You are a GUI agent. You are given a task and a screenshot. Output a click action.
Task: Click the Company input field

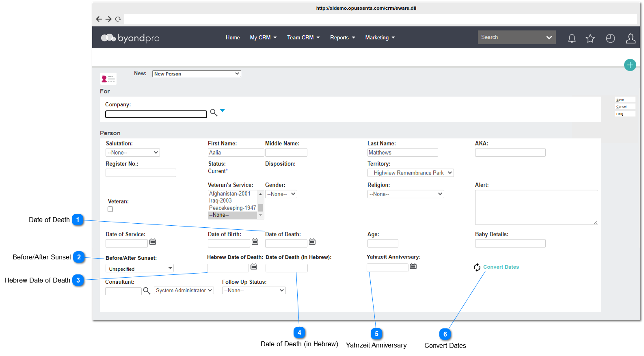pyautogui.click(x=156, y=114)
